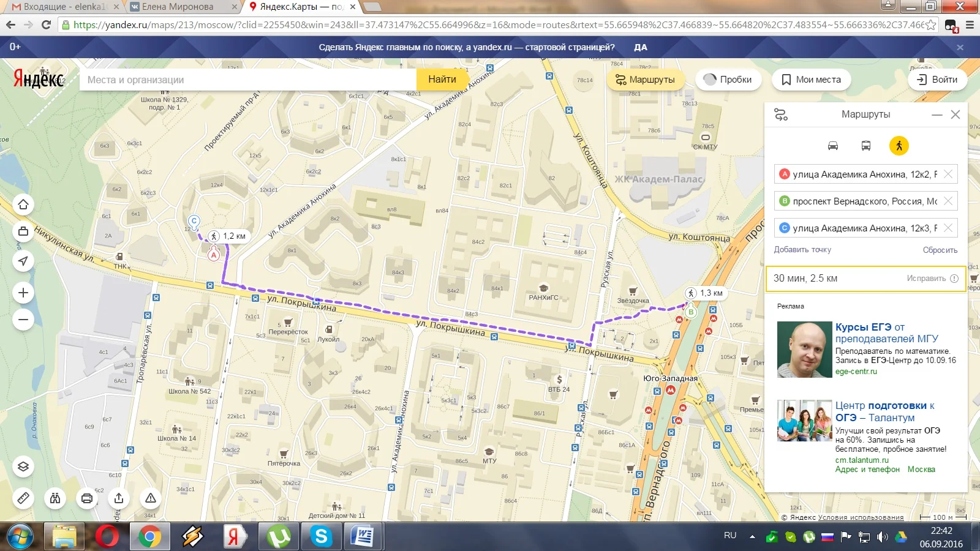The image size is (980, 551).
Task: Open the Курсы ЕГЭ ad link
Action: (886, 333)
